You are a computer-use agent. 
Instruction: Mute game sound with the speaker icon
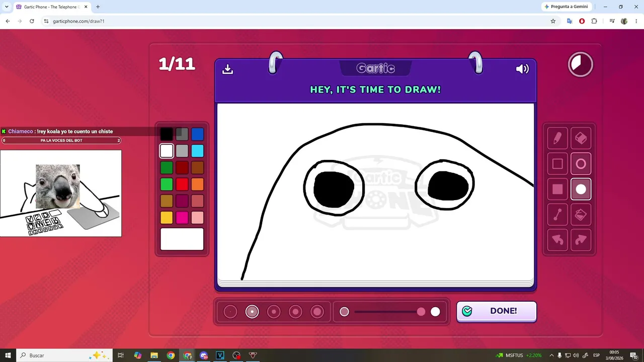[522, 69]
